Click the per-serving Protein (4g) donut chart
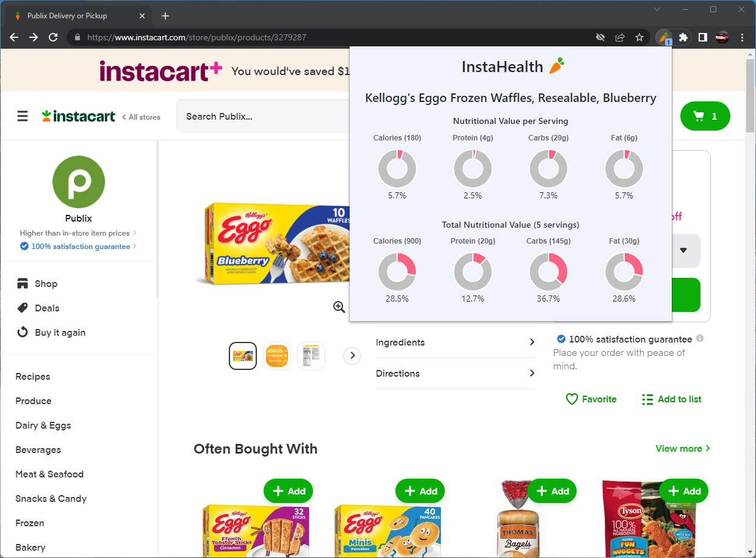 point(473,168)
